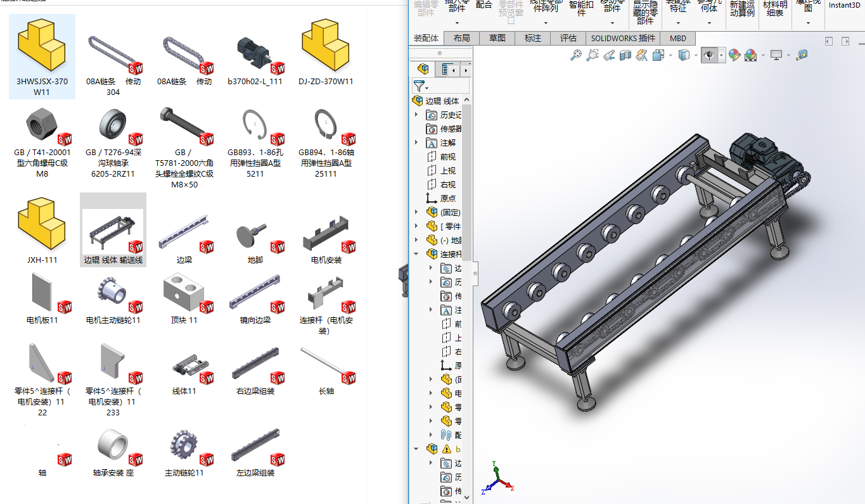The height and width of the screenshot is (504, 865).
Task: Collapse the warning b component node
Action: click(416, 448)
